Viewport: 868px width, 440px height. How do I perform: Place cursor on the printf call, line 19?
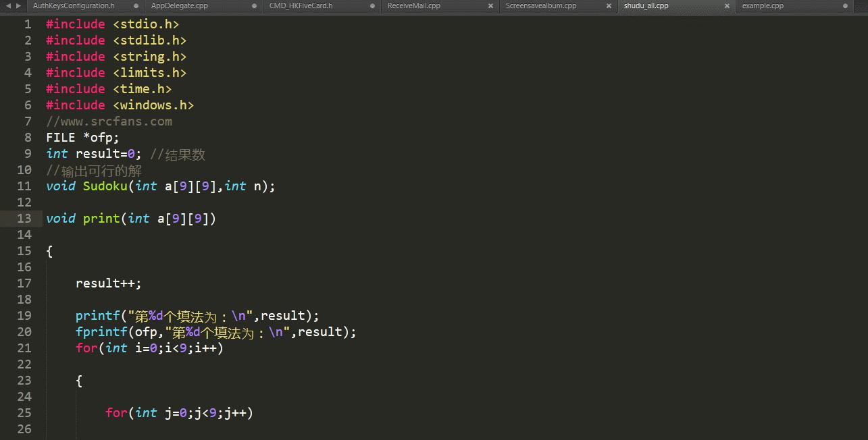coord(98,315)
